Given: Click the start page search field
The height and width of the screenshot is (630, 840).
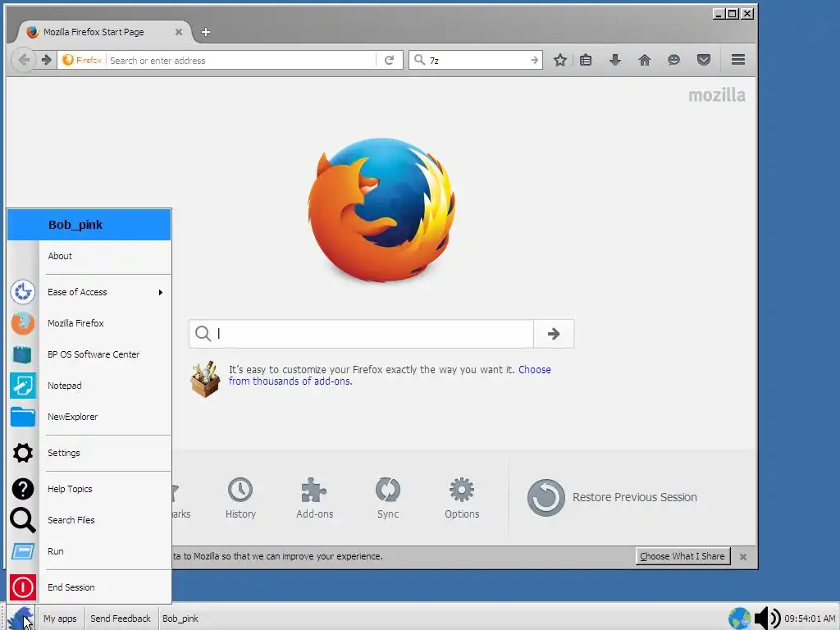Looking at the screenshot, I should pyautogui.click(x=362, y=334).
